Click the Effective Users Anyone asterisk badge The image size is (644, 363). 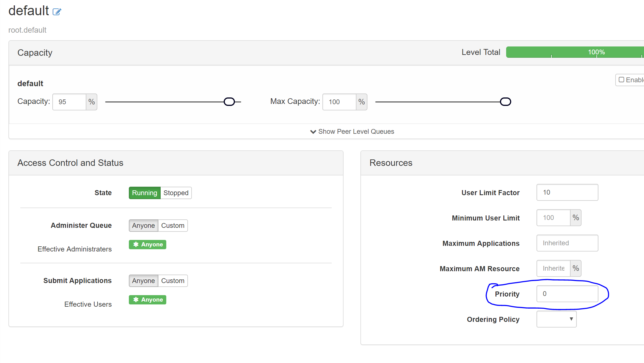click(x=147, y=300)
